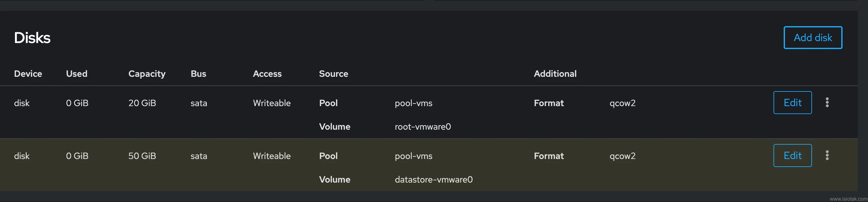The height and width of the screenshot is (202, 868).
Task: Click Writeable in the 50 GiB row
Action: (272, 156)
